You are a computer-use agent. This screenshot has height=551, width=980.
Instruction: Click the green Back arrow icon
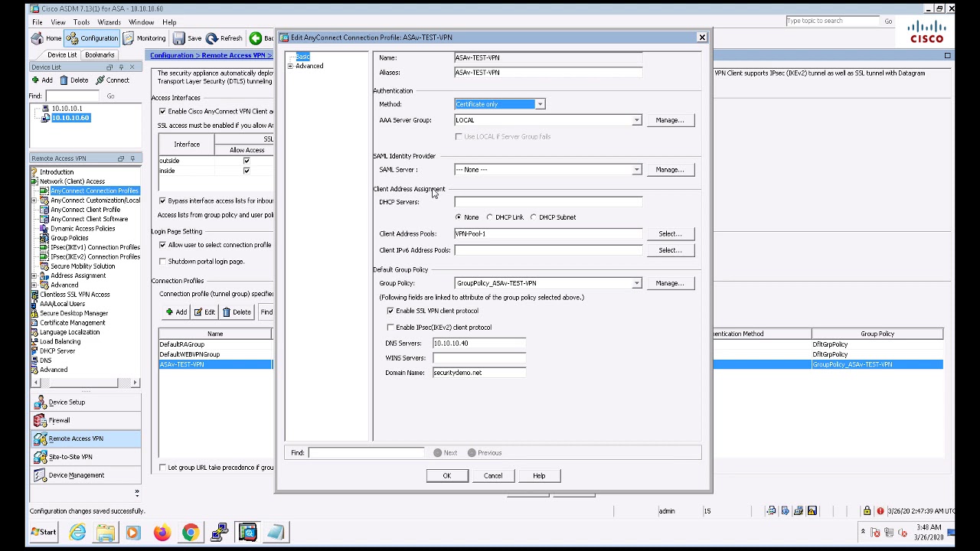256,38
